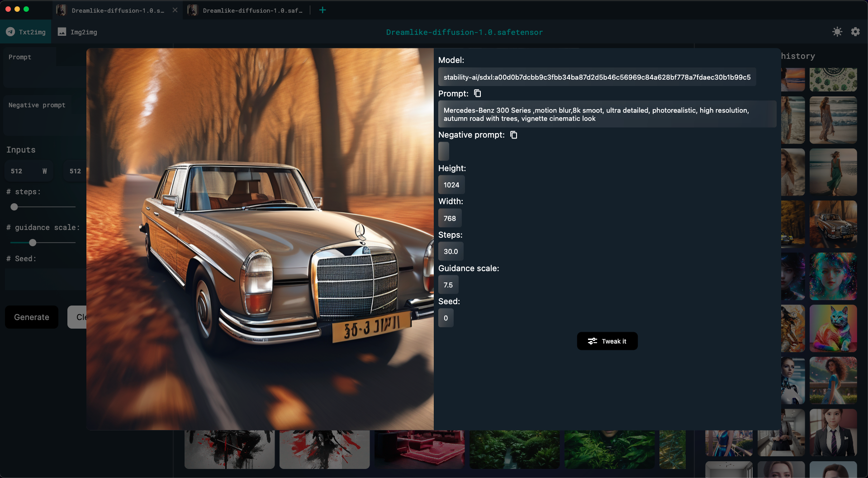Click the Mercedes-Benz prompt text box
868x478 pixels.
[x=607, y=114]
